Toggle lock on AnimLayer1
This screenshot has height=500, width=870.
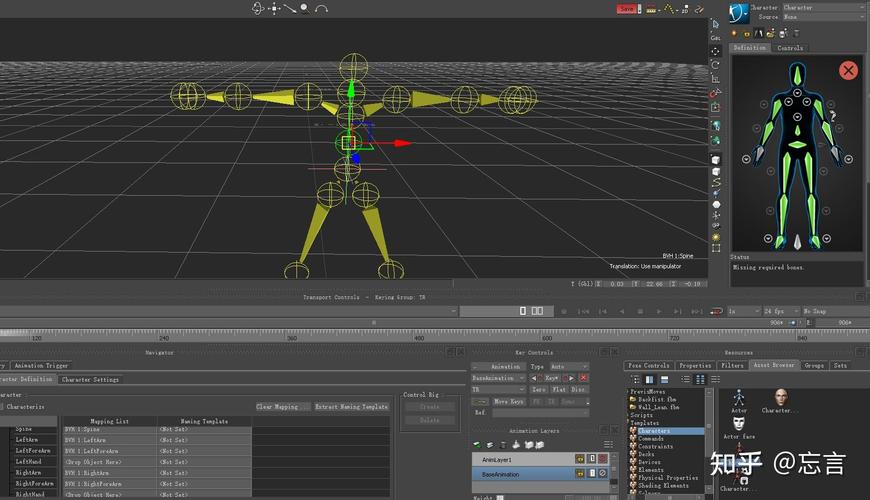pos(591,459)
